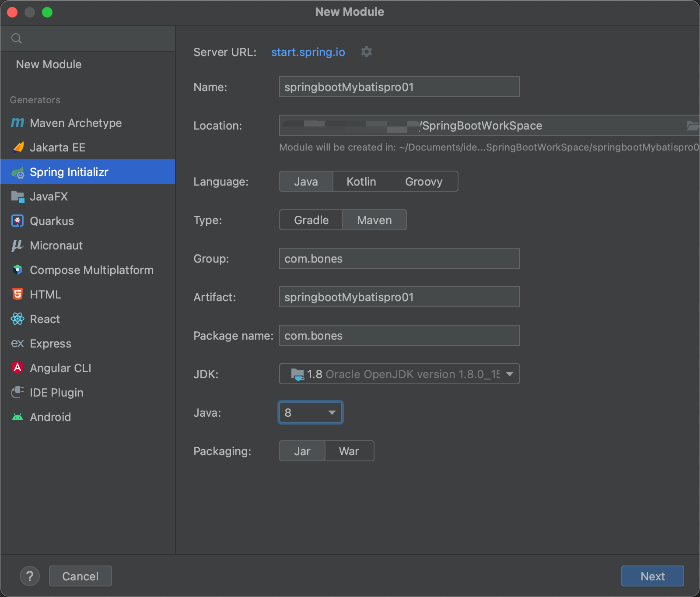
Task: Select Kotlin language option
Action: [x=361, y=181]
